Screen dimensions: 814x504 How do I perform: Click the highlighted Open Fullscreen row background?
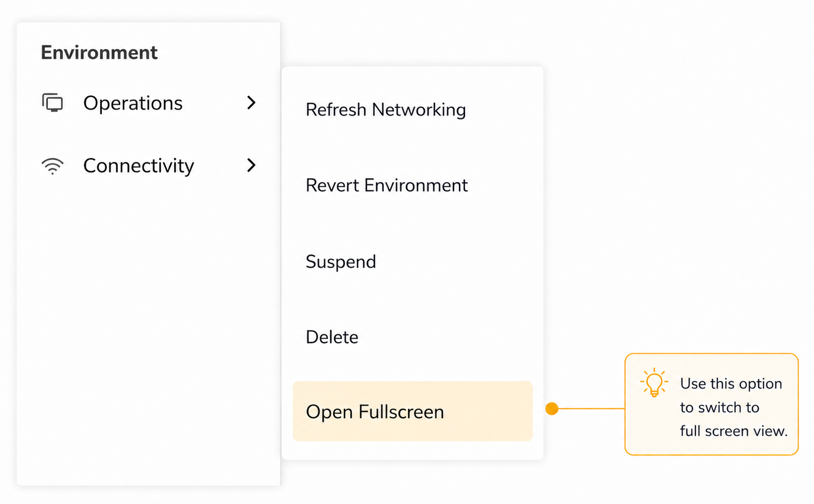click(412, 411)
